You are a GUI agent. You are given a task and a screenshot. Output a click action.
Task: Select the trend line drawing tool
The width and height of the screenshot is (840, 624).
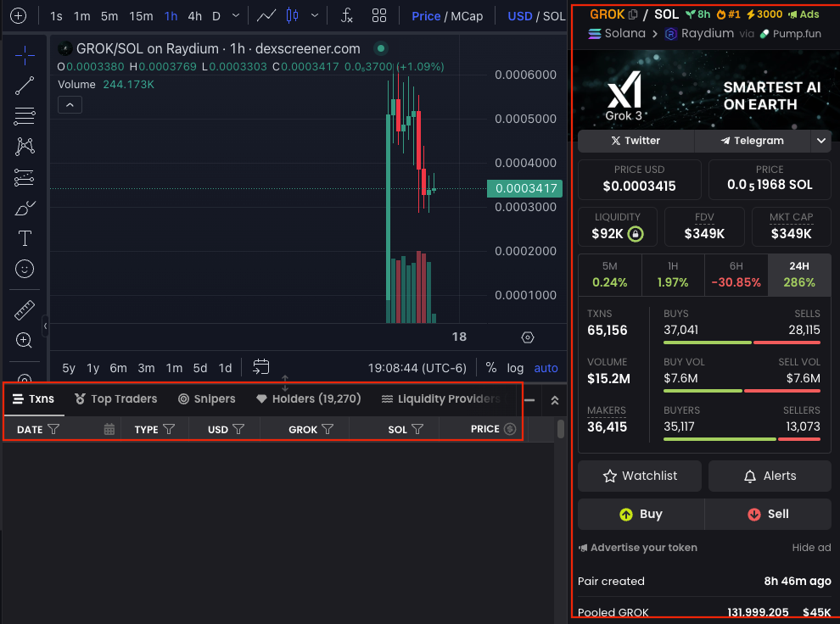[25, 86]
